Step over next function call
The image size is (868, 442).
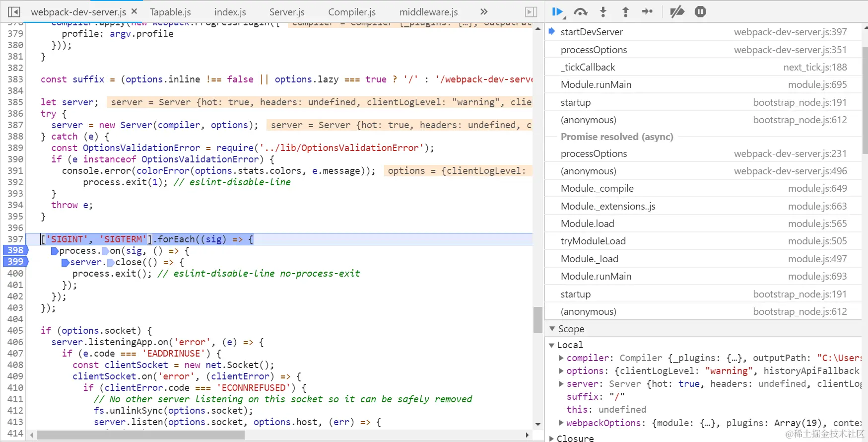pos(580,12)
